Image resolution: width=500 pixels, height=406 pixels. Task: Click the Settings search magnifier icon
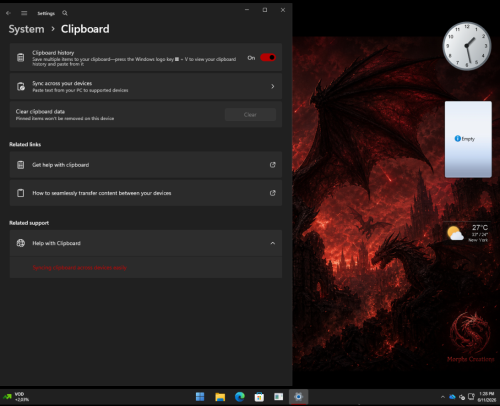tap(65, 13)
